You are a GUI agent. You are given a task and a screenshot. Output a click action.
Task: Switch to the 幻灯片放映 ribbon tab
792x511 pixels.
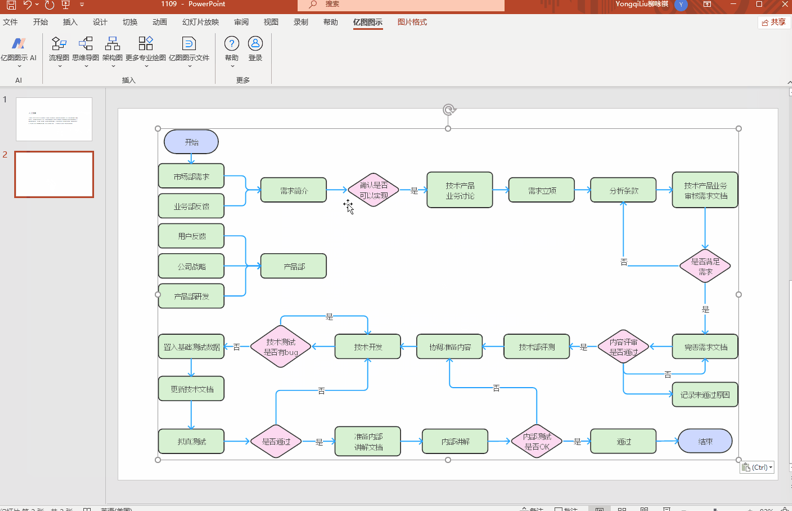[201, 22]
